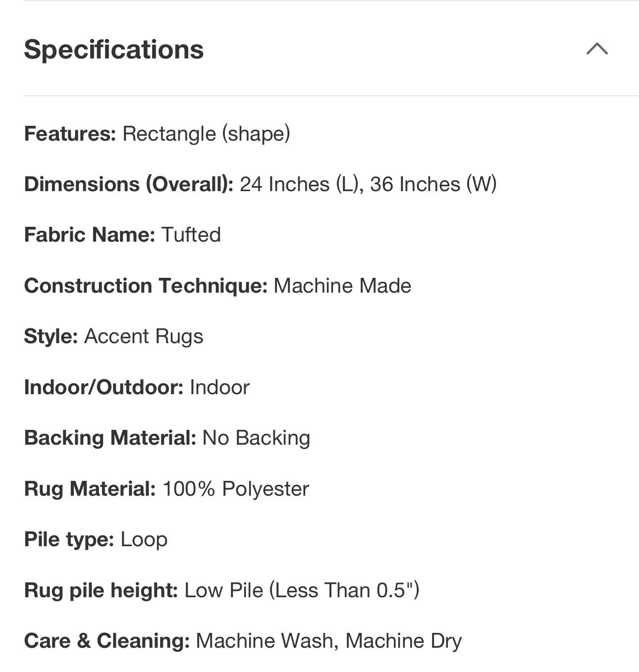
Task: Click the Loop pile type value
Action: (x=144, y=539)
